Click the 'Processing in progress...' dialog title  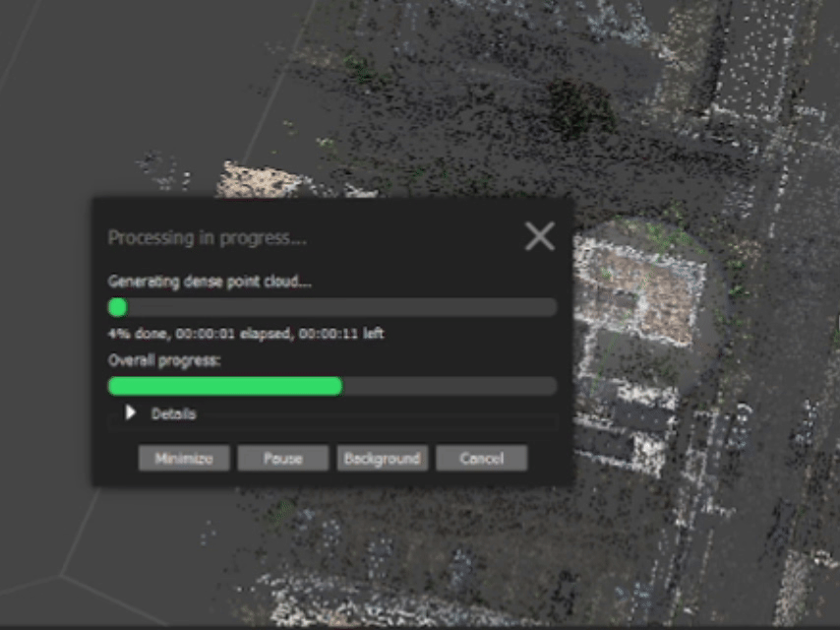[x=207, y=238]
